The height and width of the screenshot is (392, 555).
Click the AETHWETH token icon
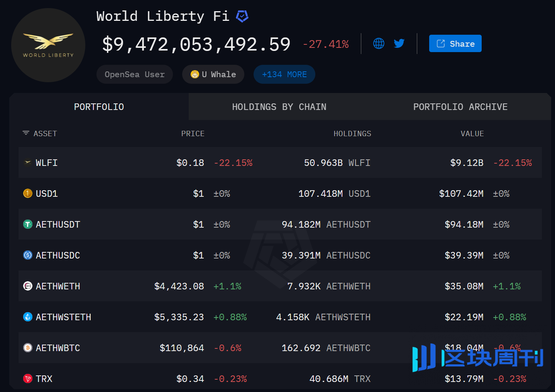(x=28, y=286)
